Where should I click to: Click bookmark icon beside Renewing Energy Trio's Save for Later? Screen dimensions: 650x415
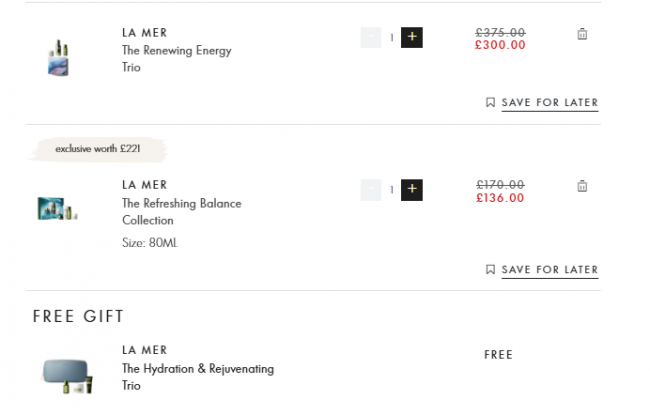click(490, 102)
